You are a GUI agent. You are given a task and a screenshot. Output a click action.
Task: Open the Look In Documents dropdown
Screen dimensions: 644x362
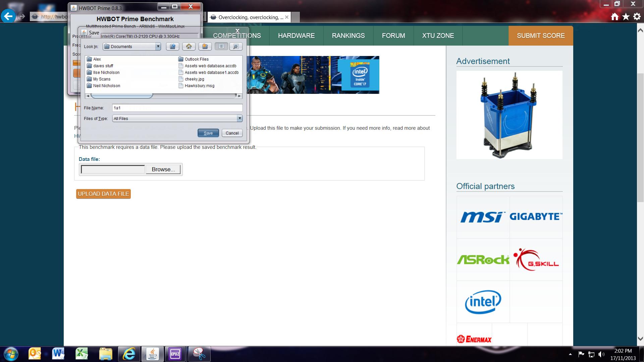[x=158, y=47]
